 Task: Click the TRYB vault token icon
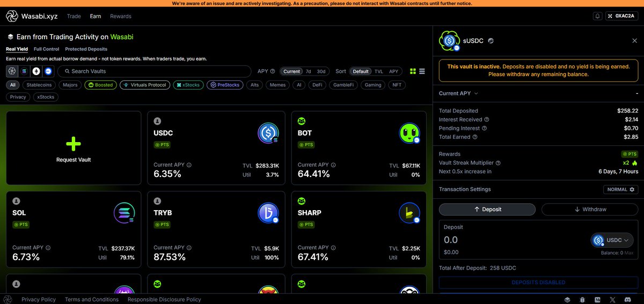(x=268, y=213)
